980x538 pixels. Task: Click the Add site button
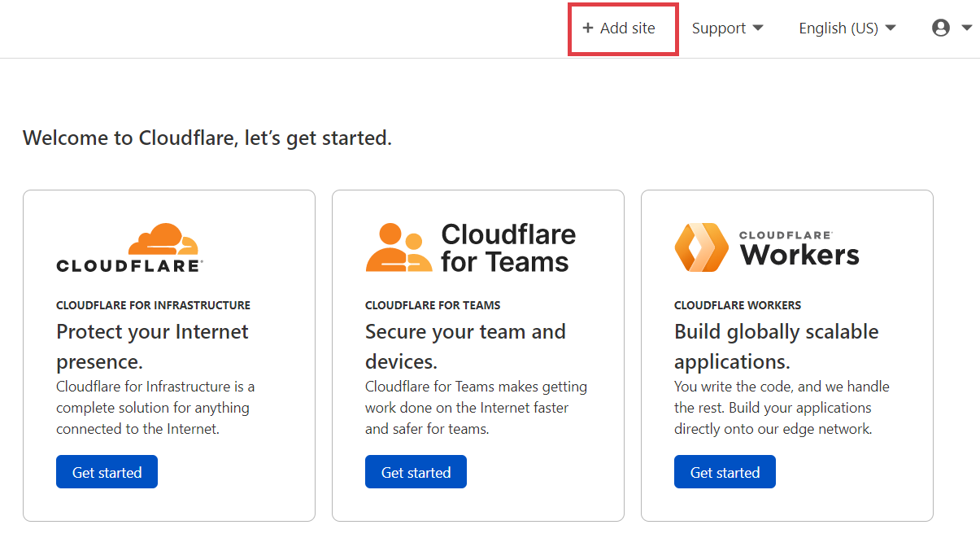click(x=619, y=28)
